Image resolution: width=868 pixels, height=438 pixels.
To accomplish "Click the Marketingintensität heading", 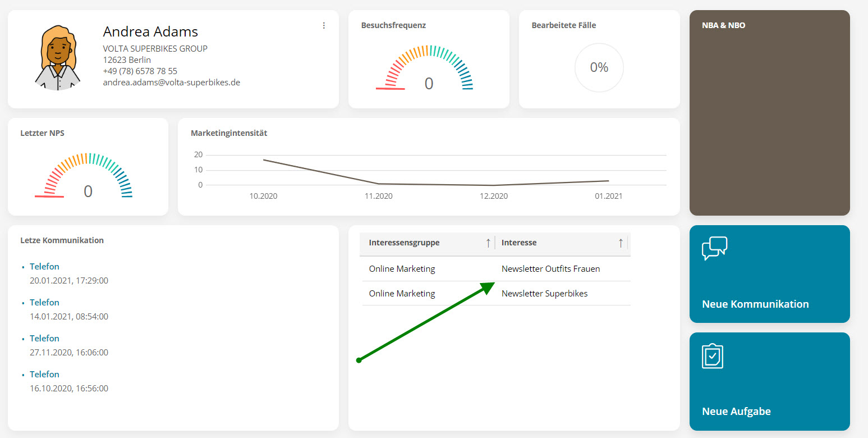I will click(229, 133).
